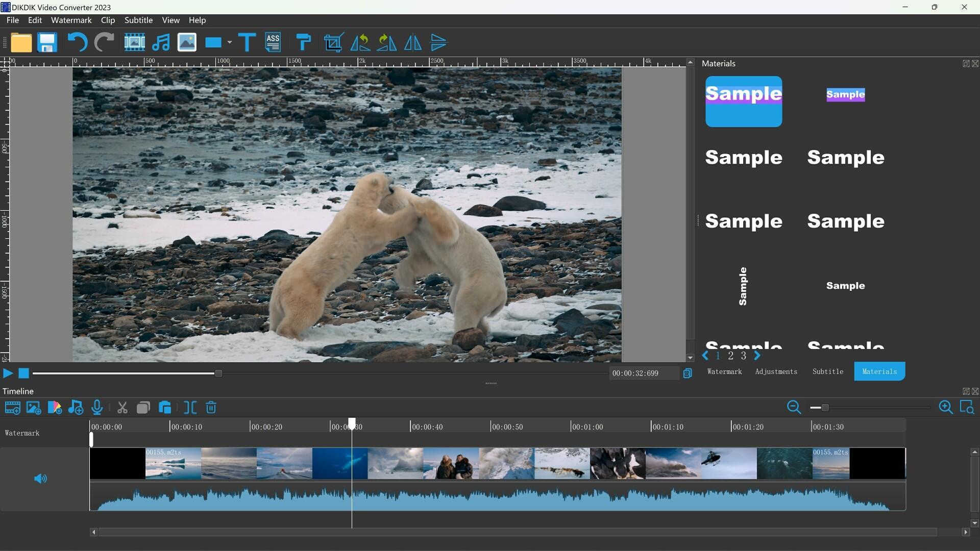Delete selection using the trash icon

(x=211, y=407)
